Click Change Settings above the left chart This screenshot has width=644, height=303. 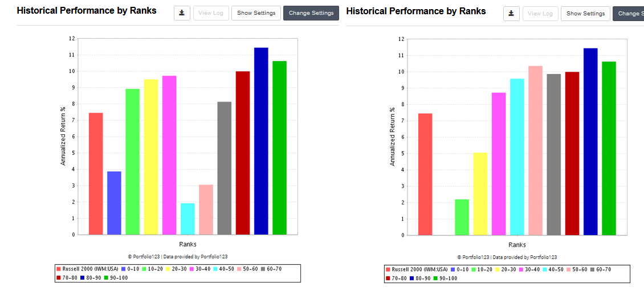coord(311,13)
